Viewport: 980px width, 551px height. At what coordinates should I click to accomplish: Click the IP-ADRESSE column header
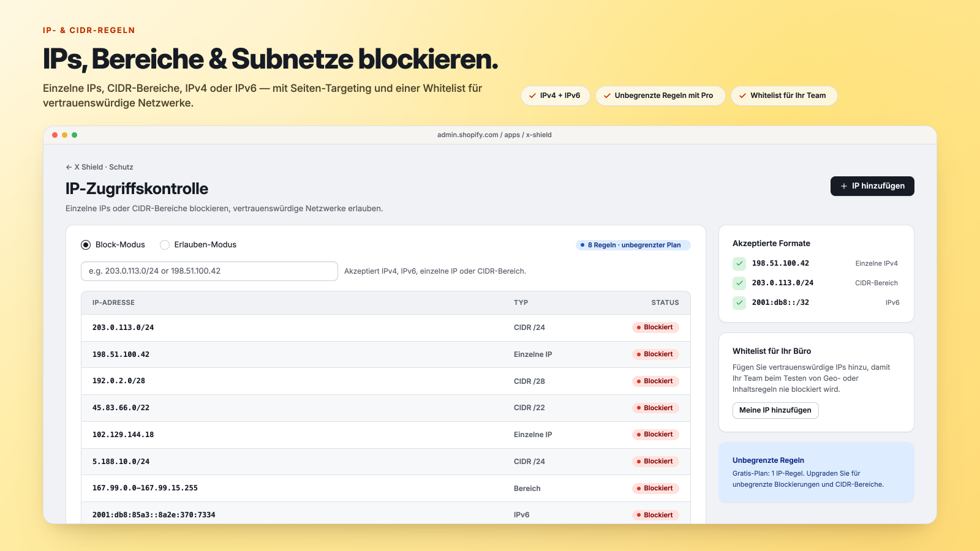[113, 303]
